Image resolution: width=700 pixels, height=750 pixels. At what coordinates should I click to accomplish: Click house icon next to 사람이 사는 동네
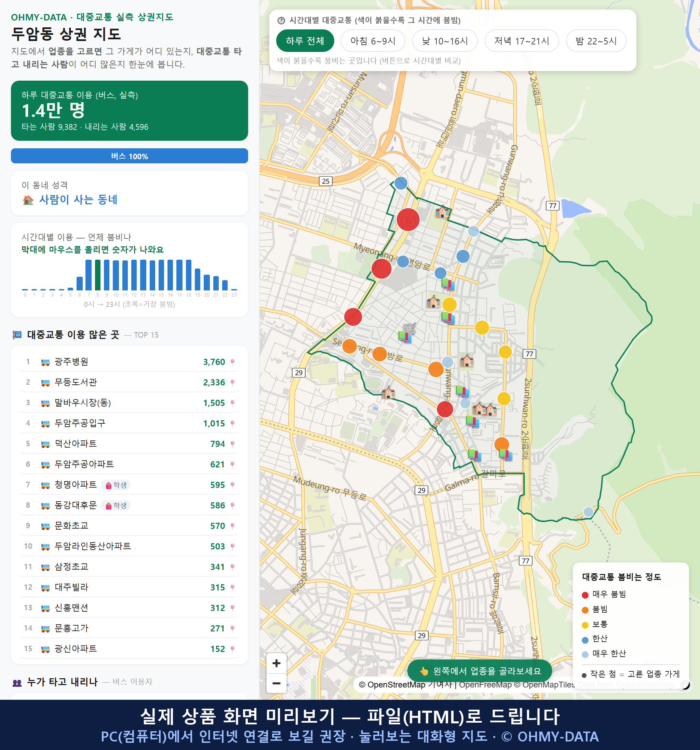point(28,200)
